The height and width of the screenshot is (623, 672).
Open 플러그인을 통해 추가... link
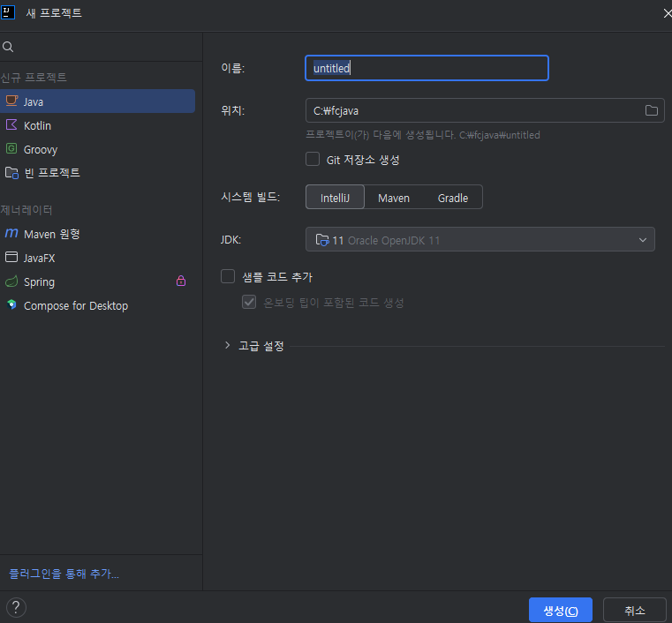(64, 574)
